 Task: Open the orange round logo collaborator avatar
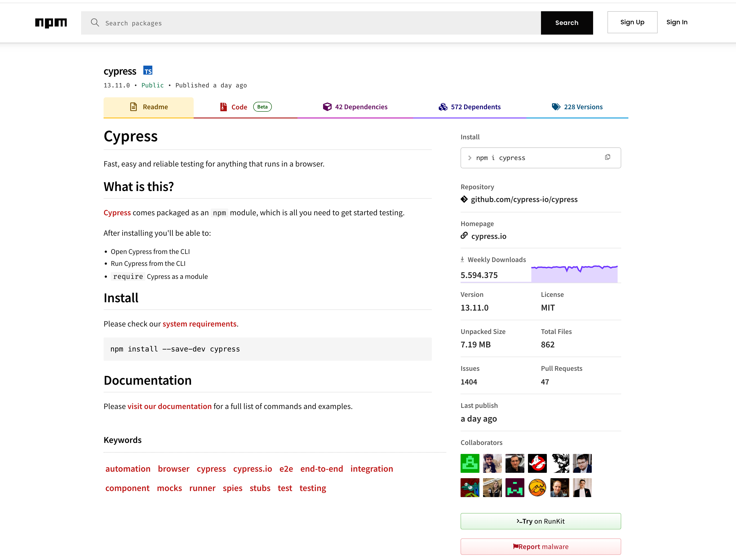tap(537, 488)
